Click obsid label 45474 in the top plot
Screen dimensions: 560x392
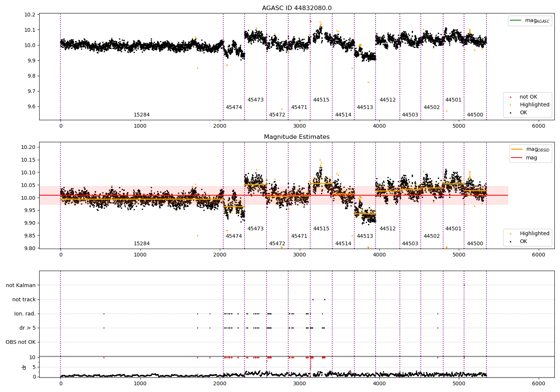[x=234, y=108]
